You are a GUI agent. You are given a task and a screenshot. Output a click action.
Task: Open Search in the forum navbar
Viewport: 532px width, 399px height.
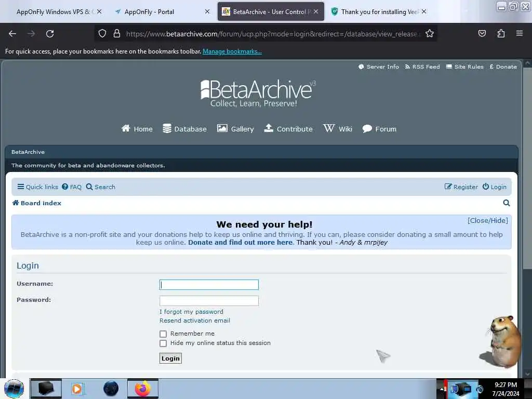click(101, 187)
